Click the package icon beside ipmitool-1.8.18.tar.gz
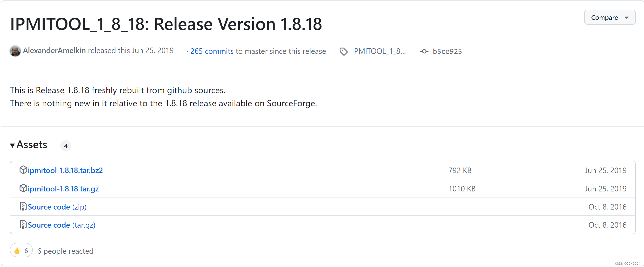Screen dimensions: 644x267 pyautogui.click(x=23, y=189)
